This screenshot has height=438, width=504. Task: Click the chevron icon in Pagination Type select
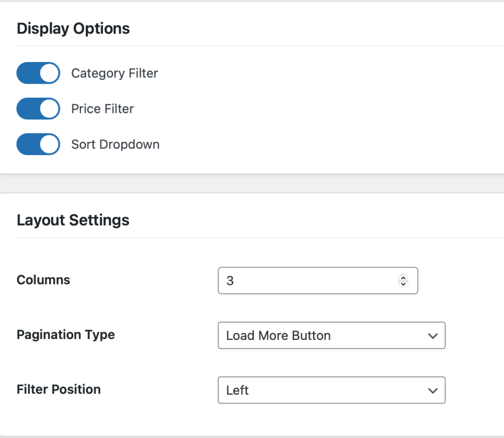[x=433, y=336]
